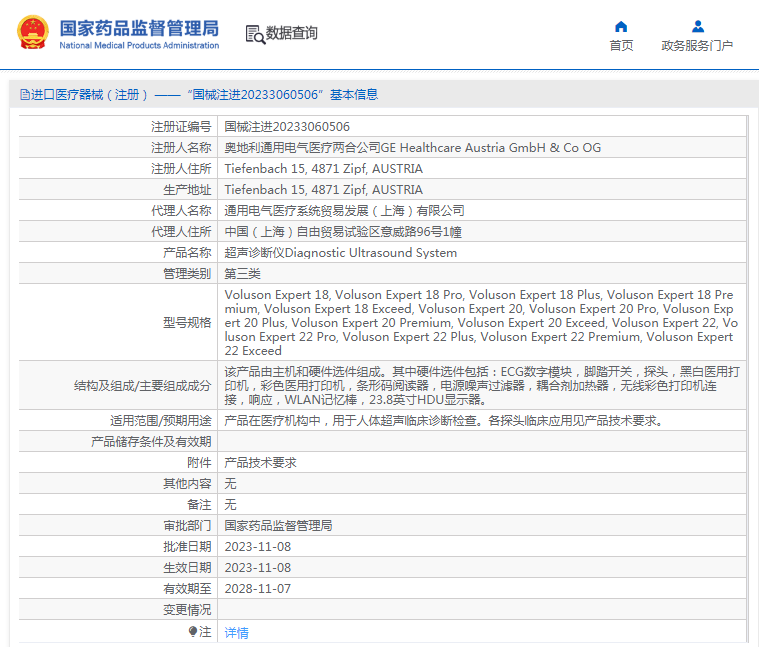
Task: Click the 注册证编号 label
Action: point(181,127)
